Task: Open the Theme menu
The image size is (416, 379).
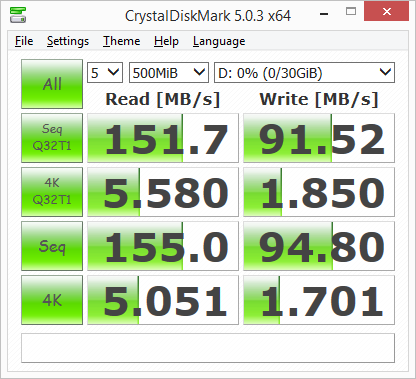Action: click(x=121, y=41)
